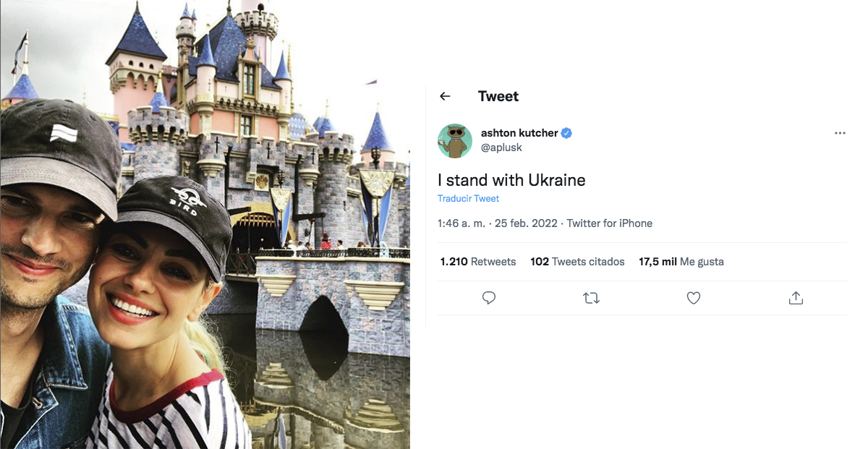Screen dimensions: 868x449
Task: Click the Tweet header title
Action: pos(498,96)
